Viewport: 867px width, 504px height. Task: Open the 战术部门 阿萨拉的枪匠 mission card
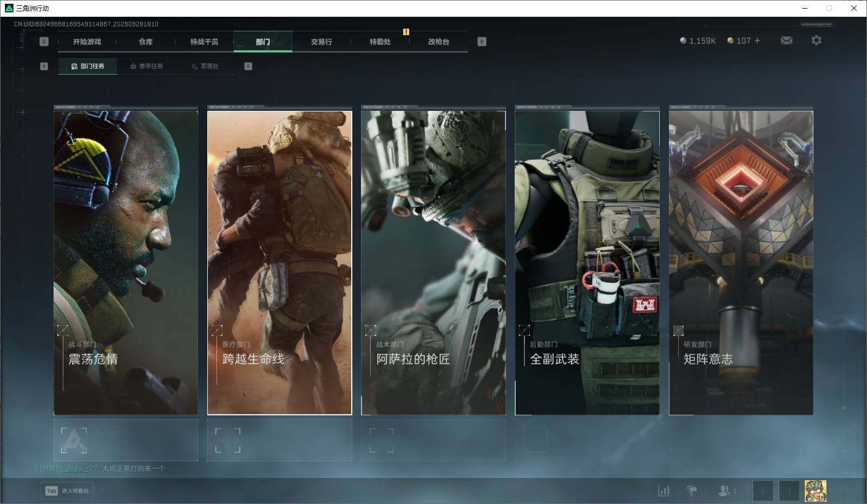(433, 263)
